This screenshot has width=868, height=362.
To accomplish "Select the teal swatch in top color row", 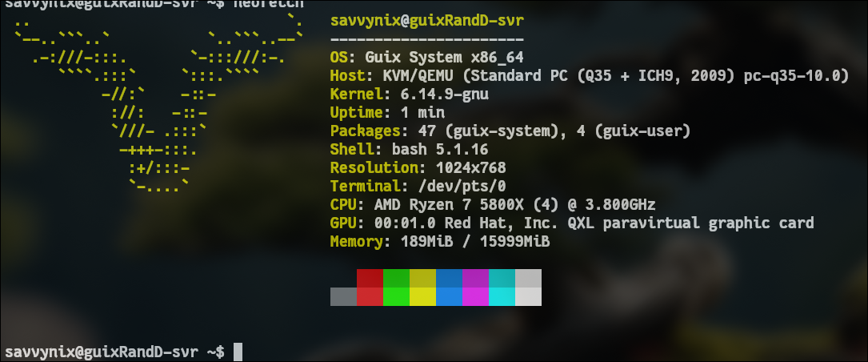I will pos(502,278).
